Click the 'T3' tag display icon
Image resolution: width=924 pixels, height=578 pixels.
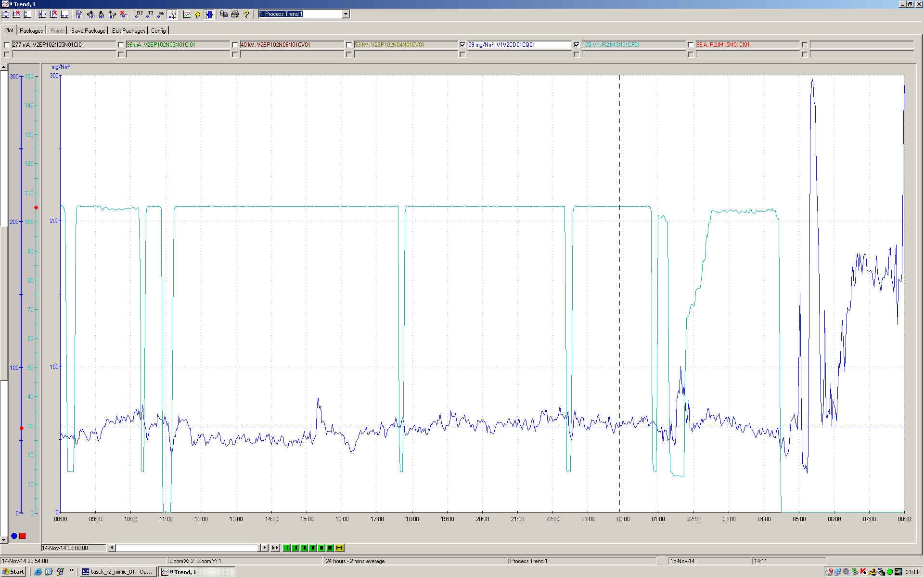click(150, 14)
